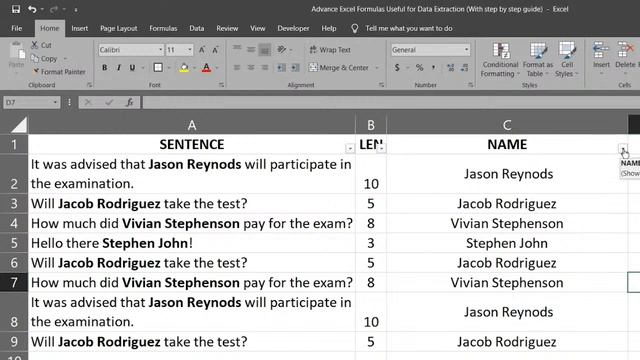Switch to the Page Layout tab
This screenshot has width=640, height=360.
coord(119,28)
